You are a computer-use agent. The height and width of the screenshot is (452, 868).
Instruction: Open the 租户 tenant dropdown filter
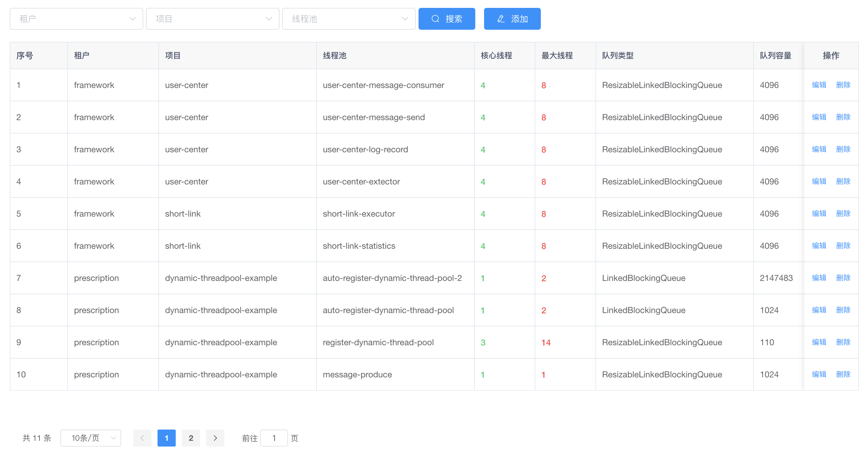click(x=76, y=19)
